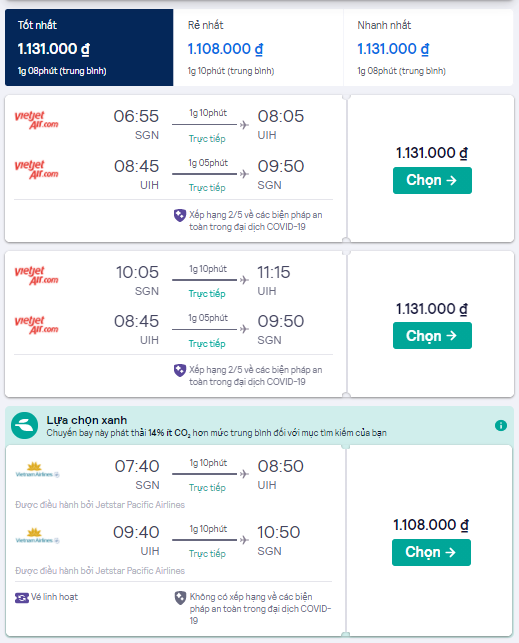The height and width of the screenshot is (643, 519).
Task: Click the 07:40 SGN departure time
Action: [137, 467]
